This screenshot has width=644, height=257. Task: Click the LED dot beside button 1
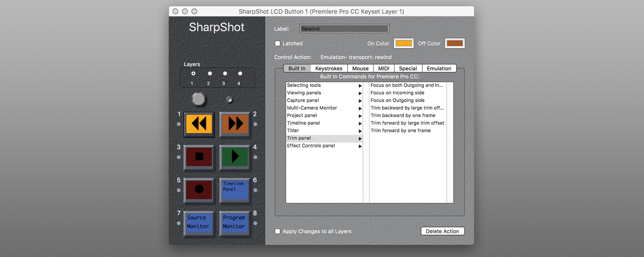(x=179, y=124)
